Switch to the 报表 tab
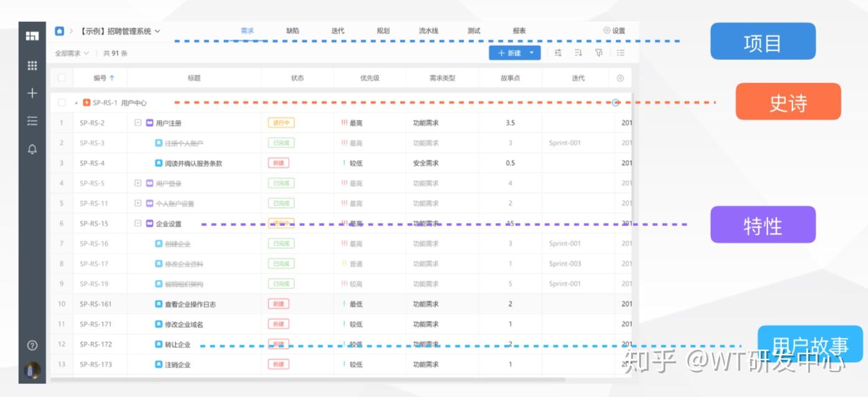This screenshot has height=397, width=868. [519, 31]
